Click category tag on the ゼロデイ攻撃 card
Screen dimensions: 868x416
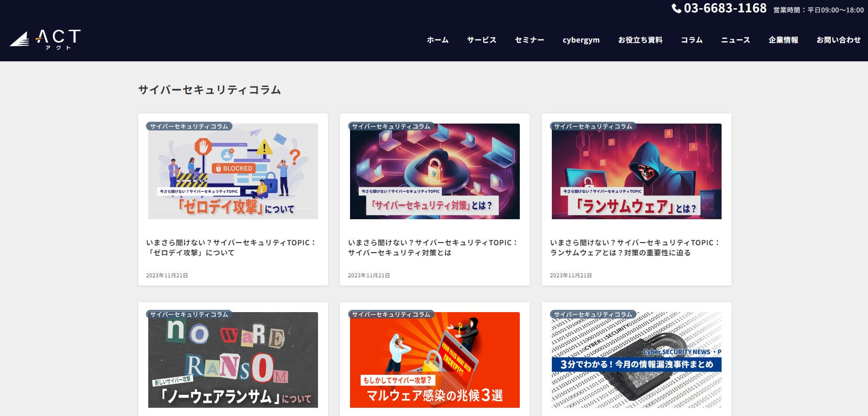click(189, 126)
